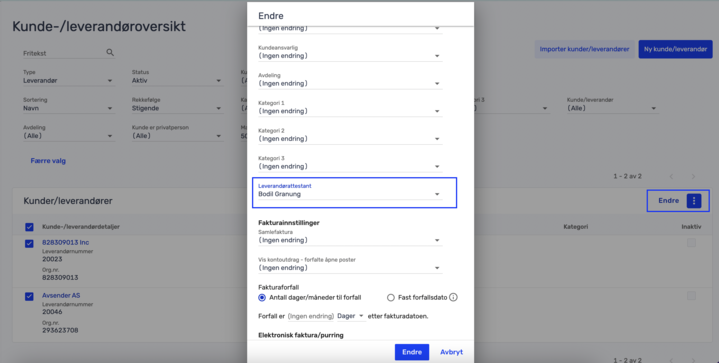Screen dimensions: 719x363
Task: Go to next page arrow above the list
Action: [x=693, y=176]
